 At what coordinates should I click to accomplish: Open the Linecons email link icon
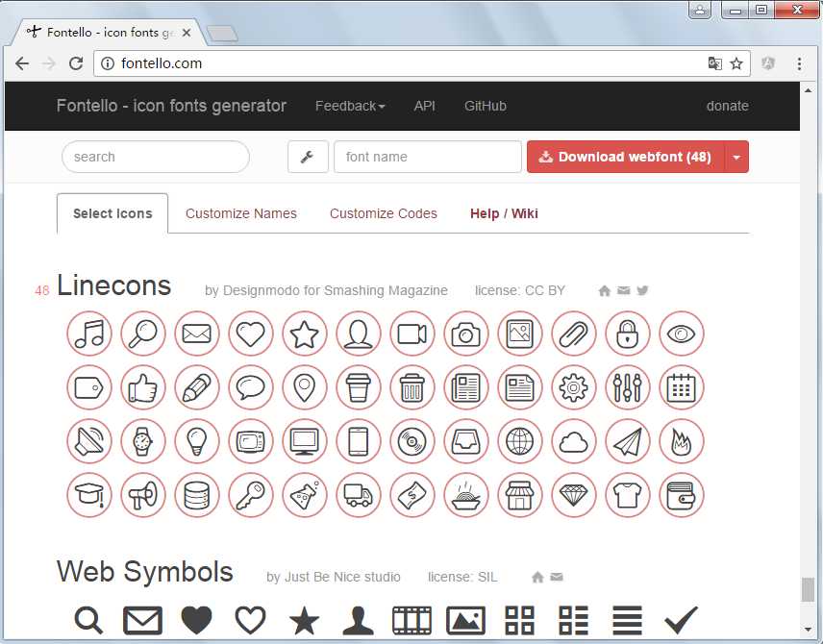pyautogui.click(x=624, y=290)
